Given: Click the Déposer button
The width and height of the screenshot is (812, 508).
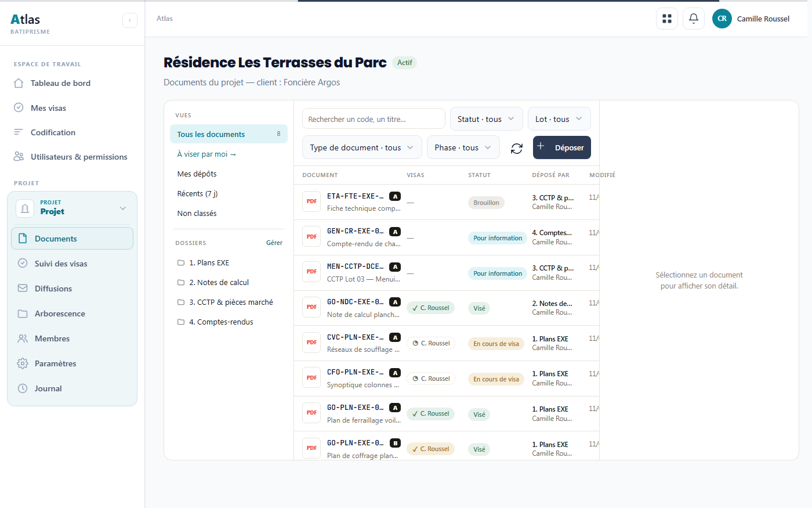Looking at the screenshot, I should [562, 147].
